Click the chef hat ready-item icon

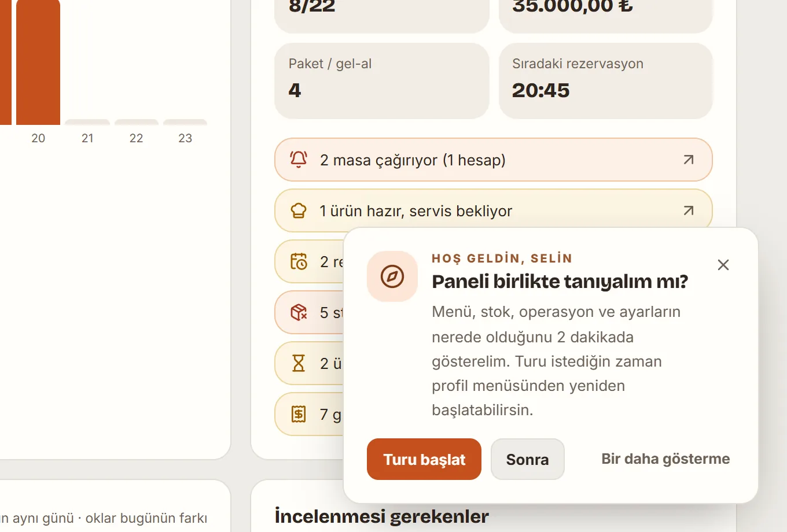point(299,210)
